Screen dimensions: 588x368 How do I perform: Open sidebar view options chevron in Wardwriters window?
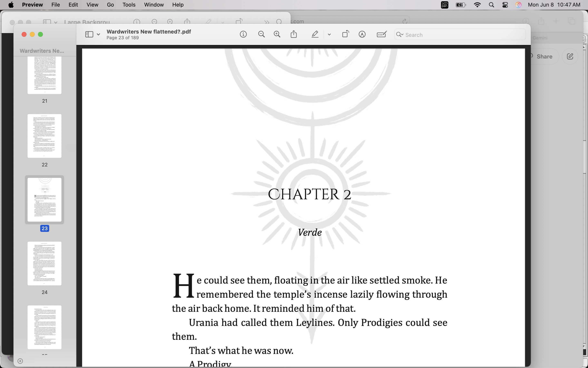(98, 35)
